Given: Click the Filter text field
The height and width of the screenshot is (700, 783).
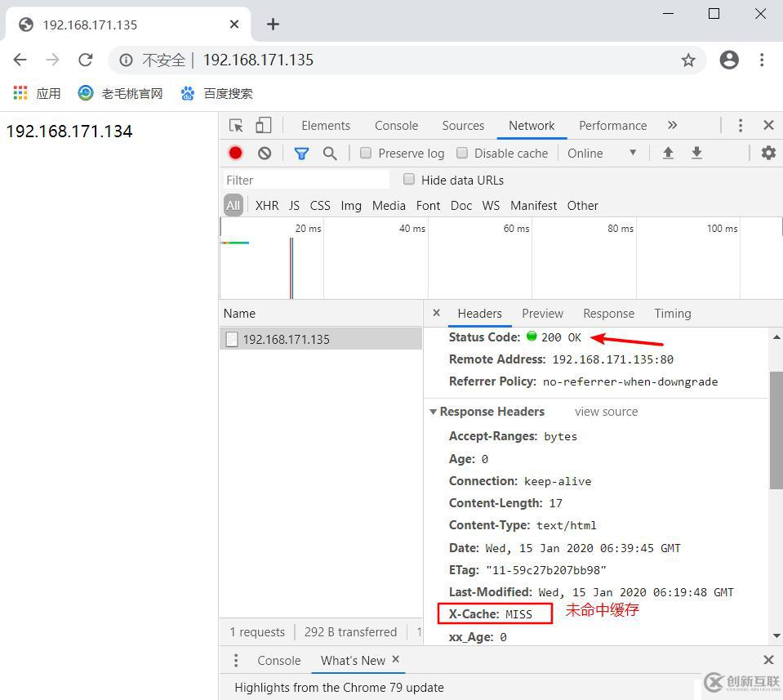Looking at the screenshot, I should click(305, 180).
